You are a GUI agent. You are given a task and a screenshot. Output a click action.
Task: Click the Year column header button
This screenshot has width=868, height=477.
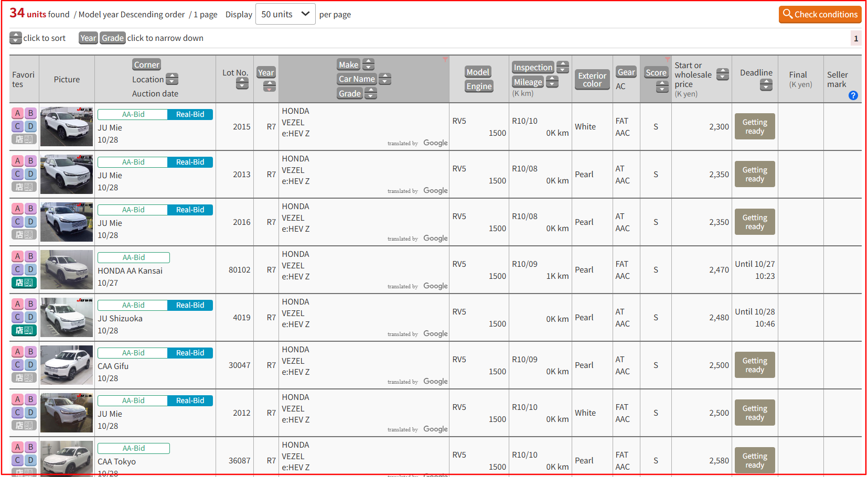point(266,72)
